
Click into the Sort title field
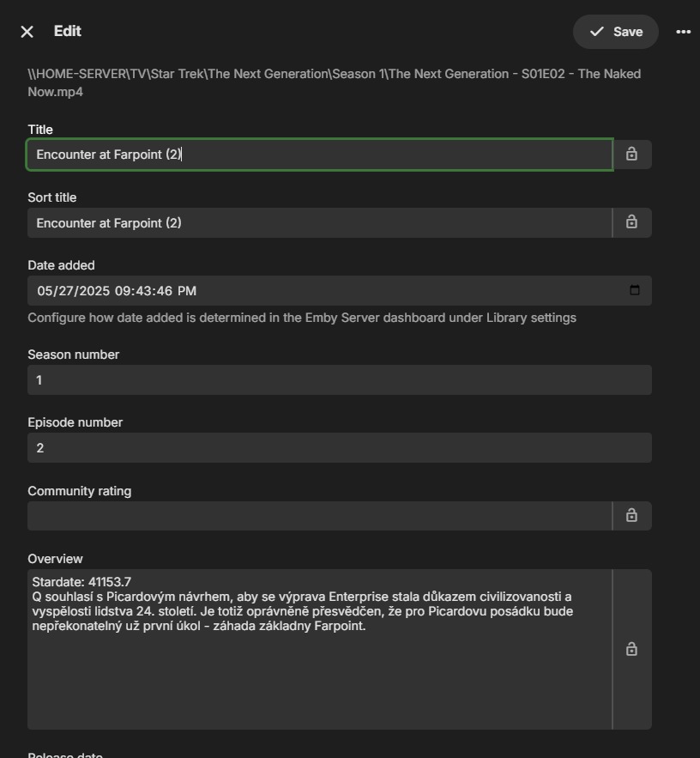pos(319,223)
